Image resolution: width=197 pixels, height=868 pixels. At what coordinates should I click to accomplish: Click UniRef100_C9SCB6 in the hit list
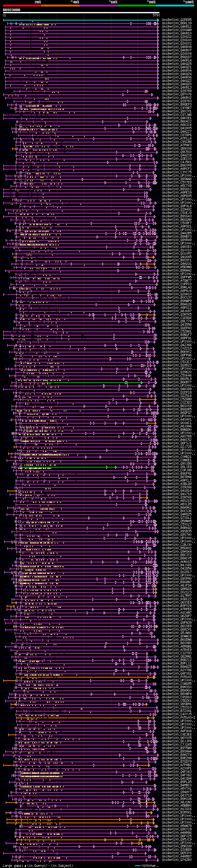coord(177,142)
